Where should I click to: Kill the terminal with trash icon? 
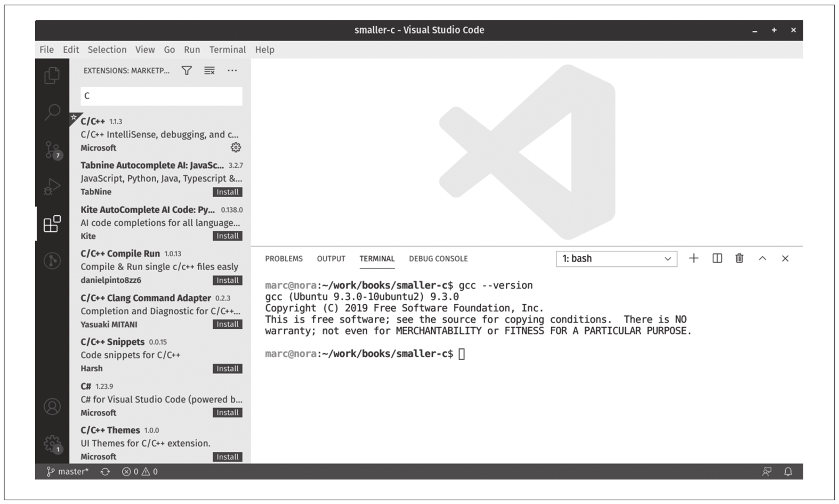739,258
